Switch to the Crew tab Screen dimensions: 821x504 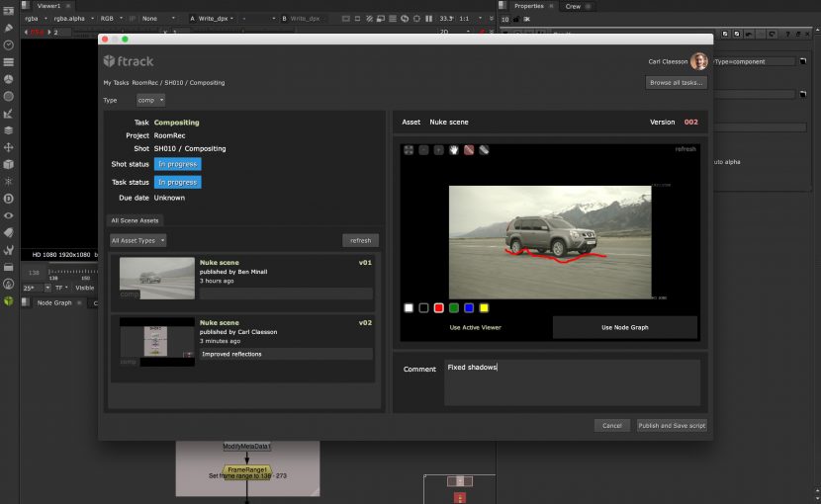pos(573,6)
